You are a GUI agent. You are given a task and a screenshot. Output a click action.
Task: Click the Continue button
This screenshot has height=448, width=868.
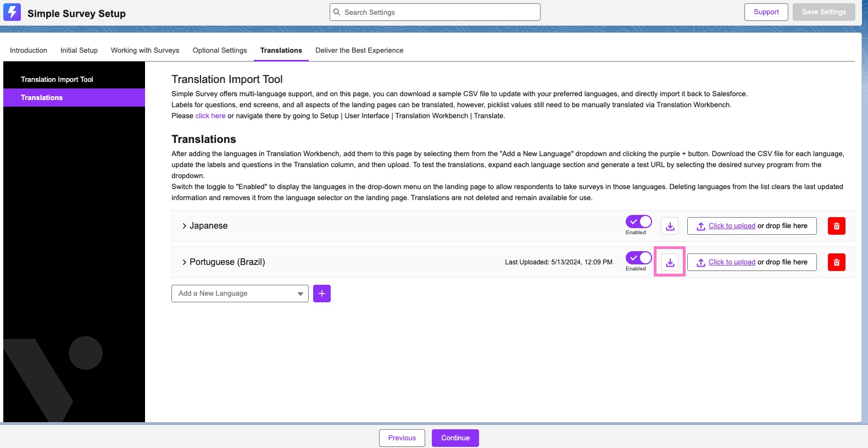coord(455,438)
